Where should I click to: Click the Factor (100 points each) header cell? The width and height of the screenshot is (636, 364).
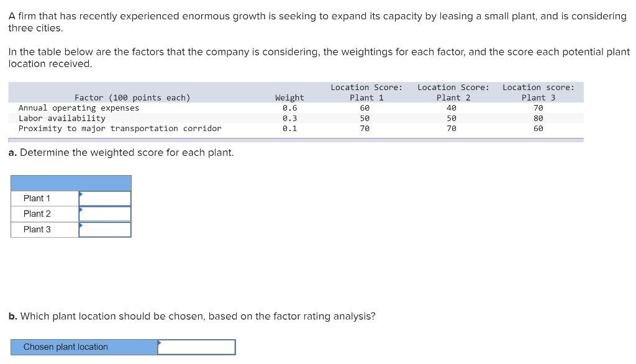pyautogui.click(x=133, y=97)
